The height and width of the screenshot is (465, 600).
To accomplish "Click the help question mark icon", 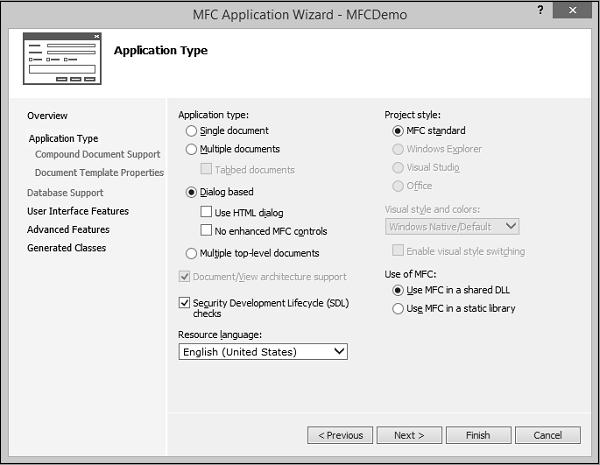I will (540, 10).
